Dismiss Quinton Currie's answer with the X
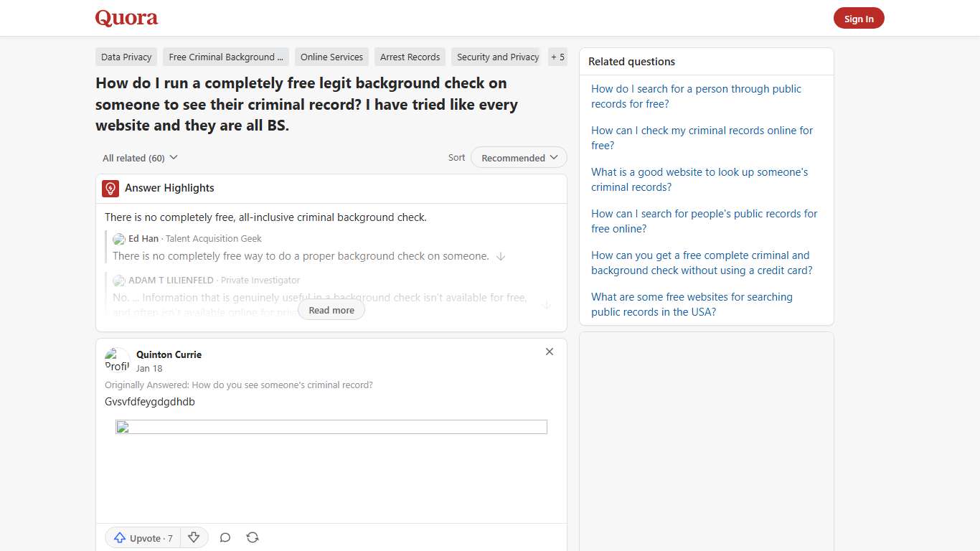Viewport: 980px width, 551px height. point(549,352)
